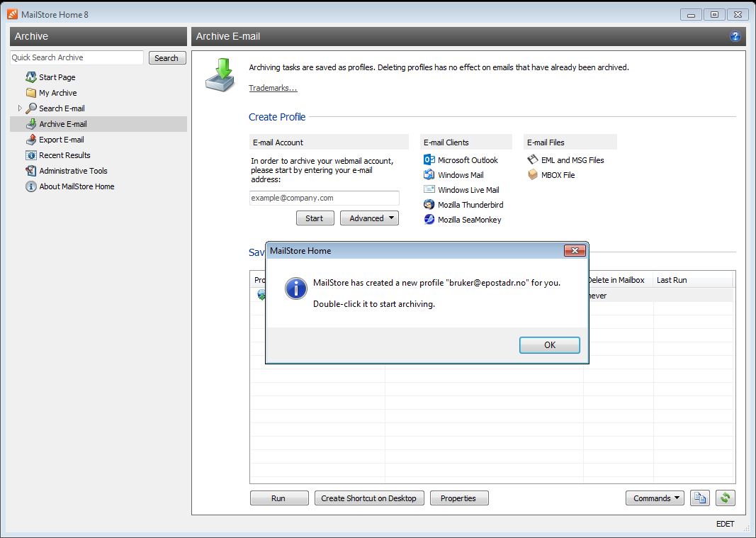Click the Last Run column header
The height and width of the screenshot is (538, 756).
click(692, 280)
